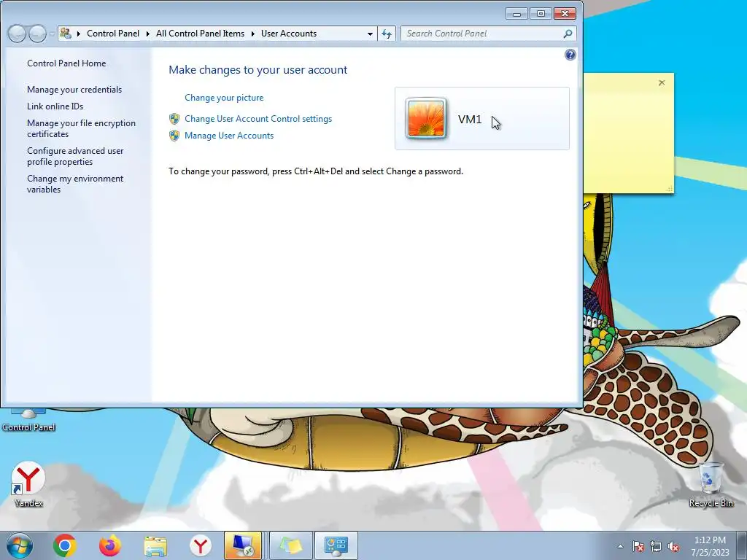Screen dimensions: 747x560
Task: Open the Recycle Bin desktop icon
Action: (x=711, y=484)
